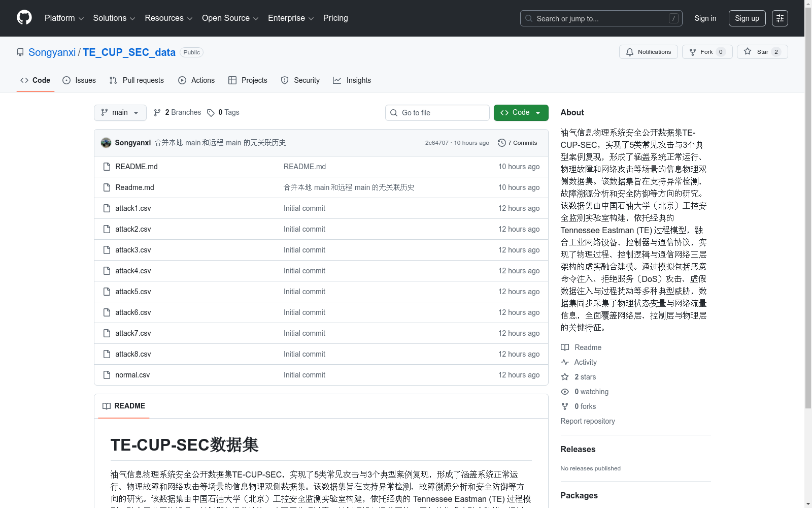Click the Sign up button

click(747, 18)
